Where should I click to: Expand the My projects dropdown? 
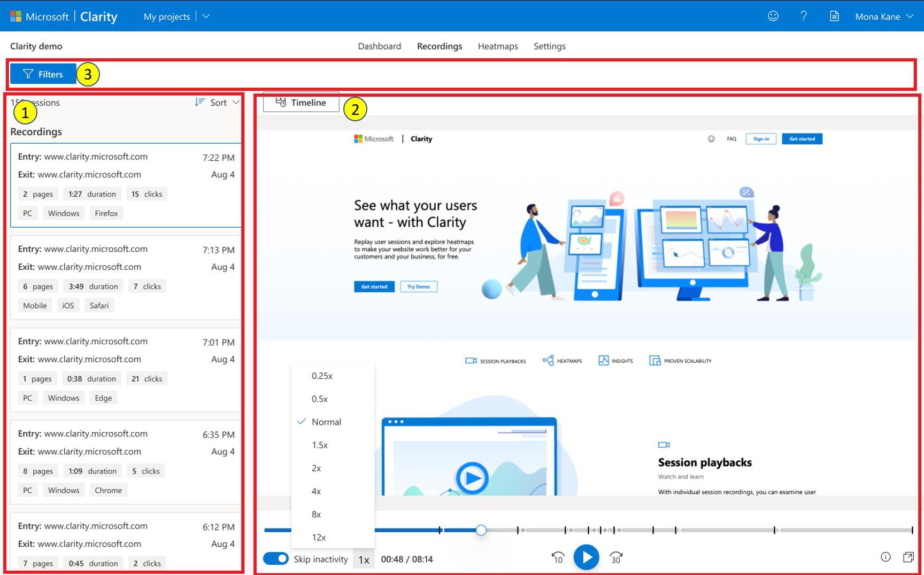click(206, 16)
